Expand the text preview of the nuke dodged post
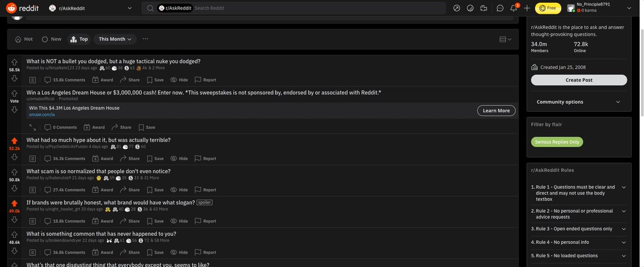The width and height of the screenshot is (644, 267). click(x=32, y=80)
